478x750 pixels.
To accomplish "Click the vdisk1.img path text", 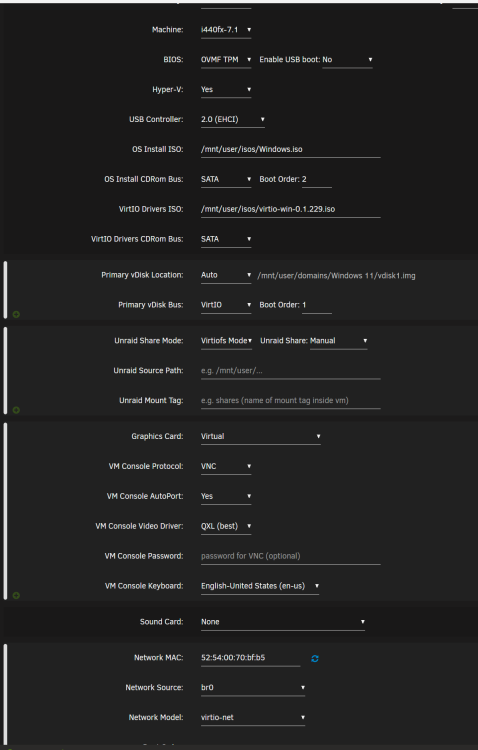I will click(x=336, y=276).
